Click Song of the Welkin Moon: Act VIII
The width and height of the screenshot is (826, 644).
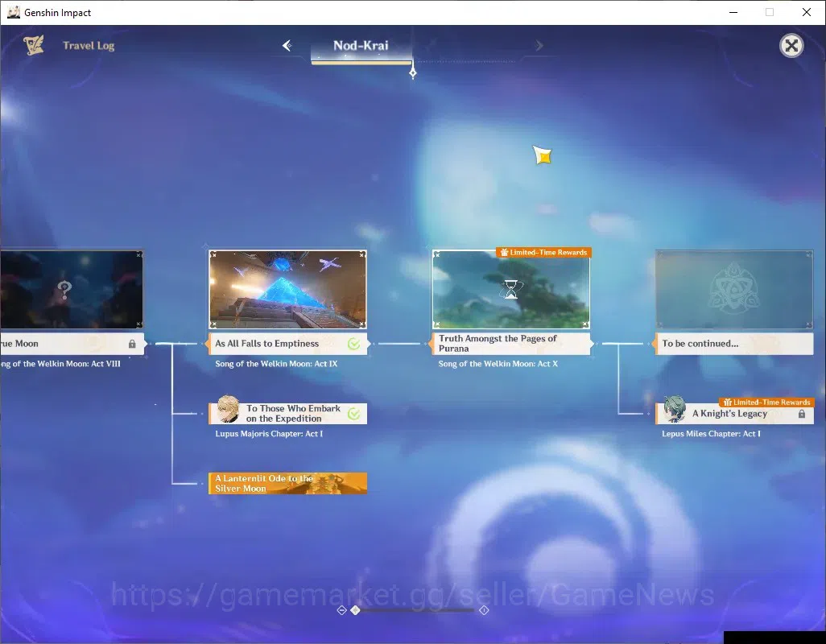pos(60,364)
